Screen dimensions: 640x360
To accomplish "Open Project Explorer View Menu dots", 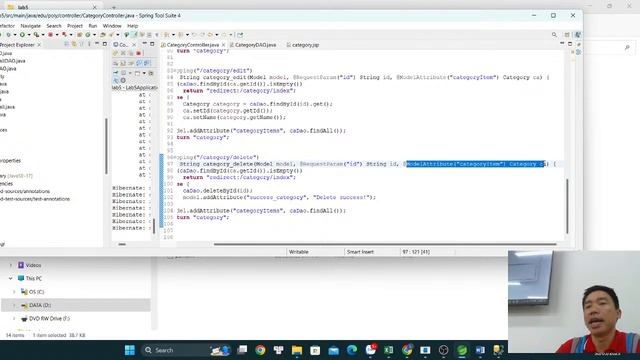I will point(89,44).
